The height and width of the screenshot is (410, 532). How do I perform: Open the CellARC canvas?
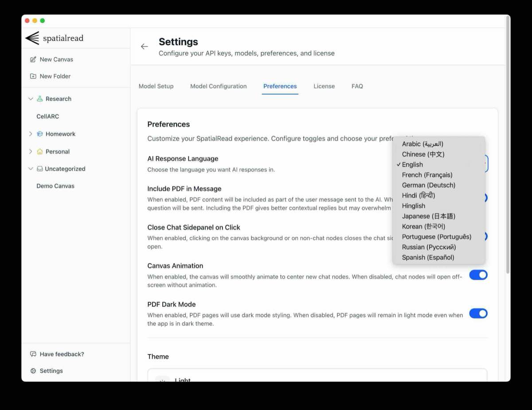(47, 116)
